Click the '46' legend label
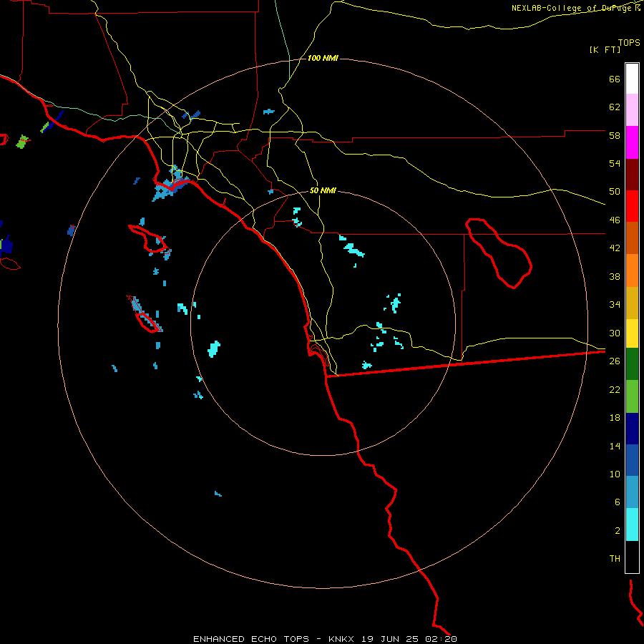 click(615, 220)
